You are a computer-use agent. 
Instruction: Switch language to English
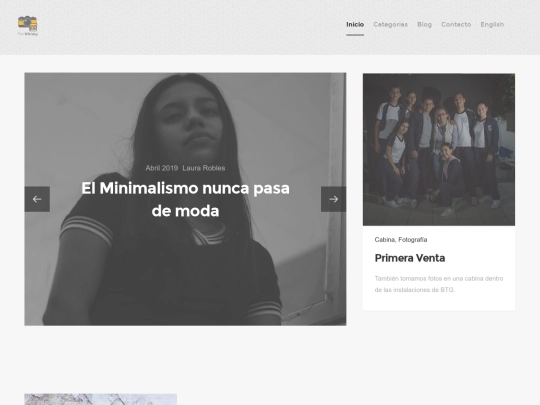tap(492, 24)
